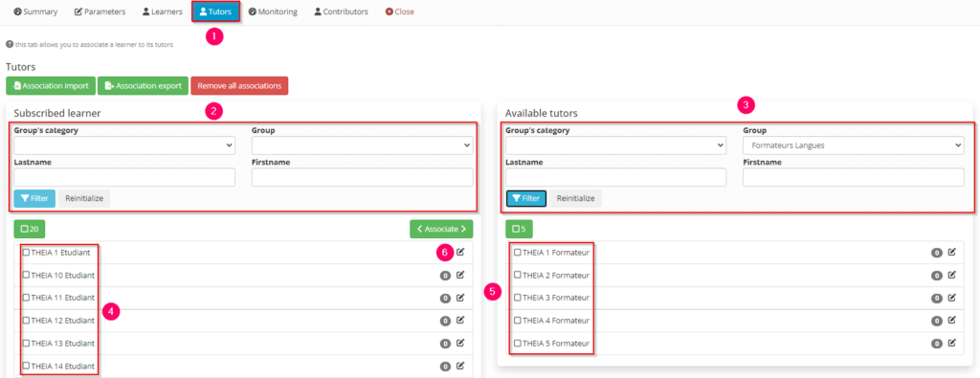Image resolution: width=980 pixels, height=378 pixels.
Task: Click count badge for THEIA 14 Etudiant
Action: pos(445,367)
